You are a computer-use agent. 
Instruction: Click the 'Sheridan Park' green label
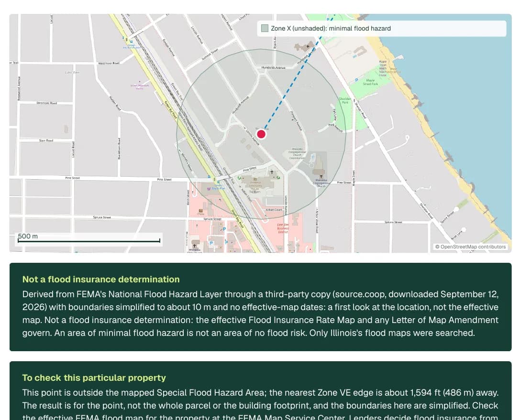pyautogui.click(x=345, y=100)
